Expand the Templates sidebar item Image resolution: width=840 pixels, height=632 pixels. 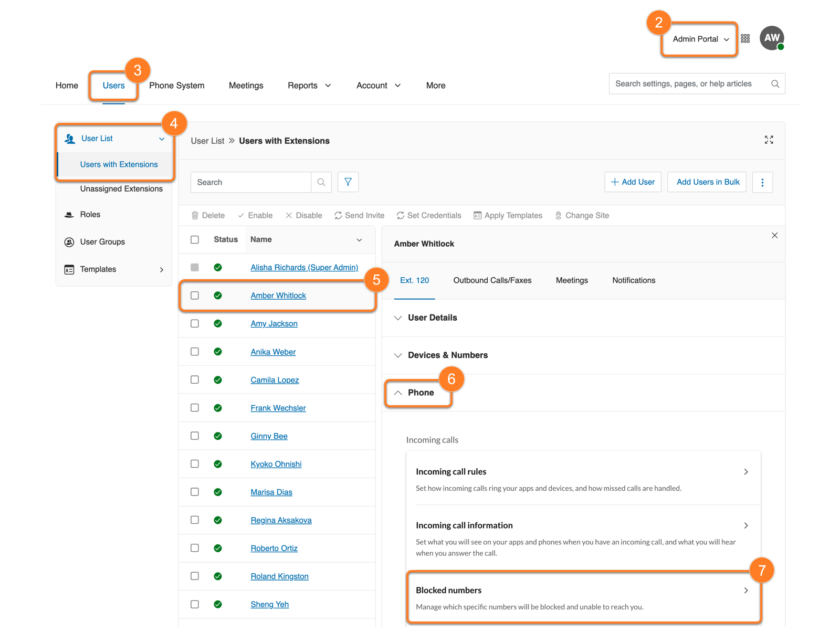click(x=113, y=269)
